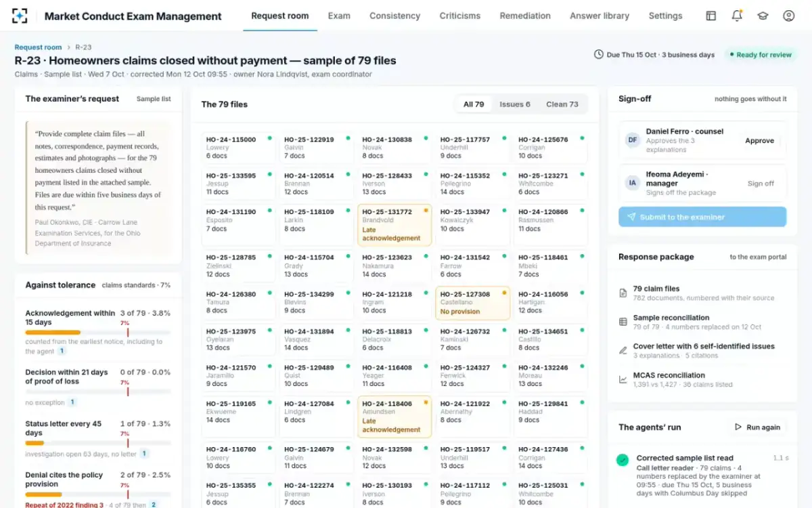Click the document icon beside 79 claim files

click(623, 293)
